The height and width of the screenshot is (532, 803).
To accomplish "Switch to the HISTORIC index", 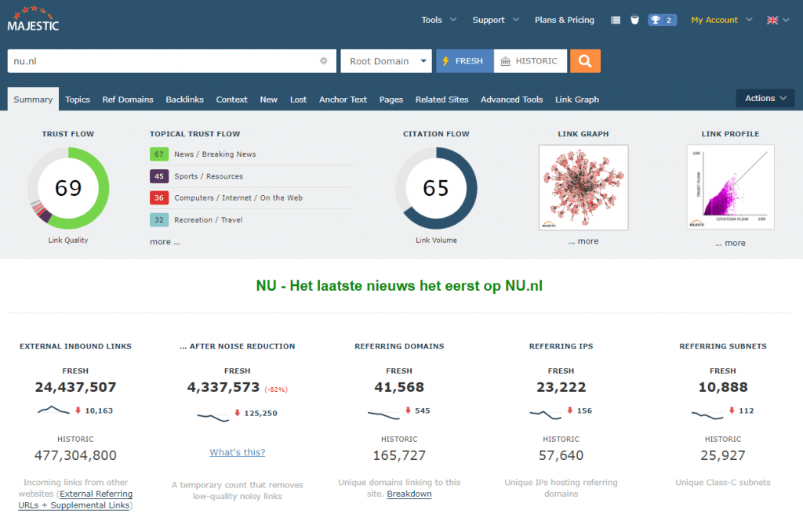I will point(530,61).
